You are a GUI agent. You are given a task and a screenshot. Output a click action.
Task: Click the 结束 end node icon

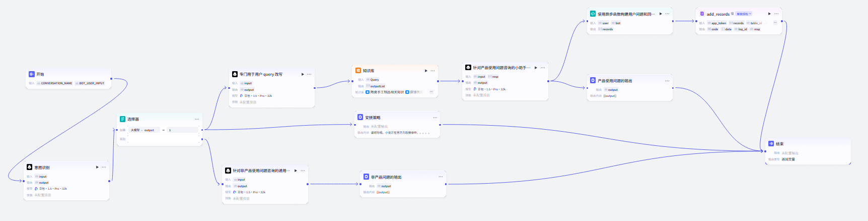pos(771,144)
